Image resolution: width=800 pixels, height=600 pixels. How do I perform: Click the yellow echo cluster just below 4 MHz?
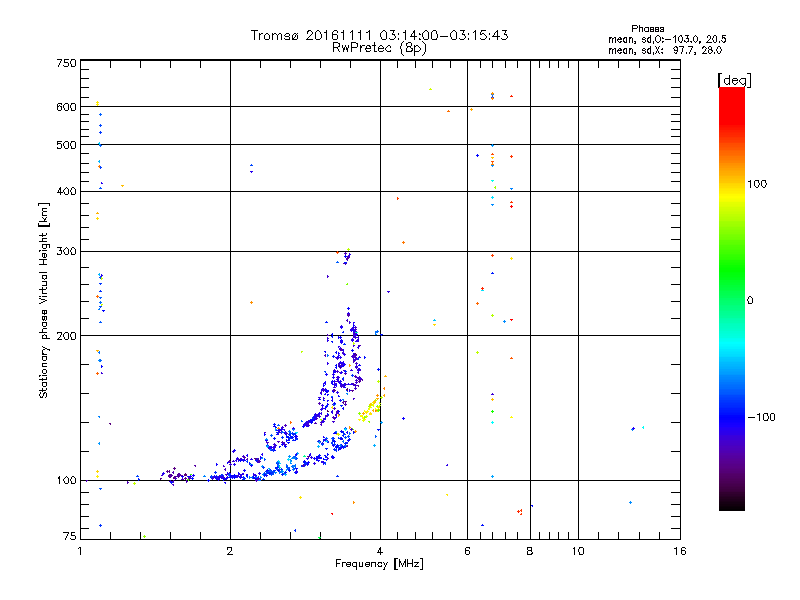coord(370,410)
